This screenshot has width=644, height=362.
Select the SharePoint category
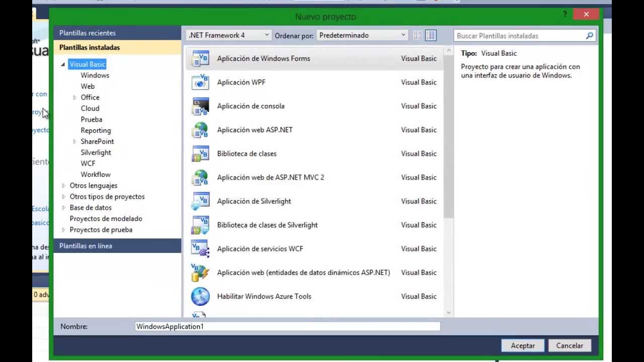point(97,142)
